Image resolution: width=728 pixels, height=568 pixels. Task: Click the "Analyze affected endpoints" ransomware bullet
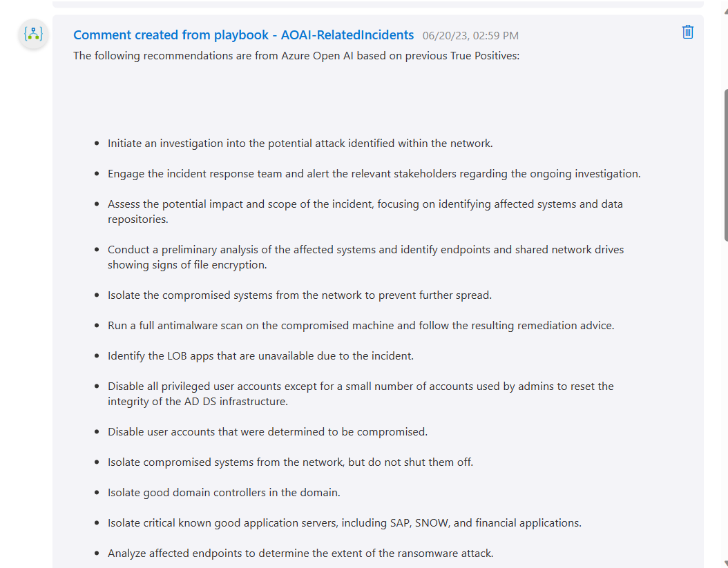pyautogui.click(x=300, y=554)
